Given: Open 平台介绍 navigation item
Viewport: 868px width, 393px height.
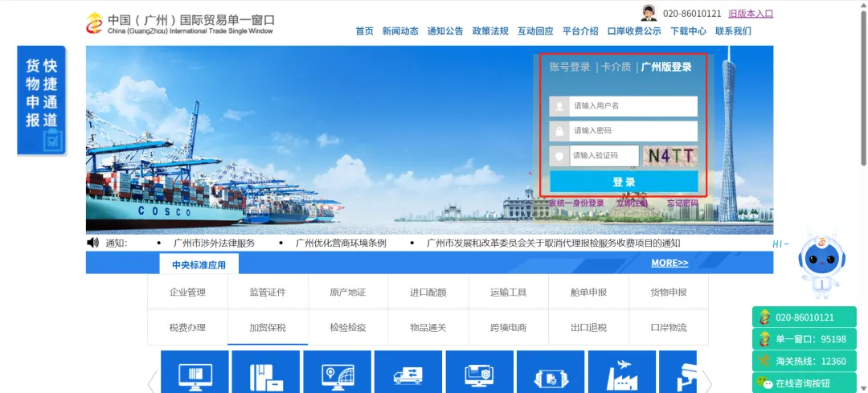Looking at the screenshot, I should (580, 31).
